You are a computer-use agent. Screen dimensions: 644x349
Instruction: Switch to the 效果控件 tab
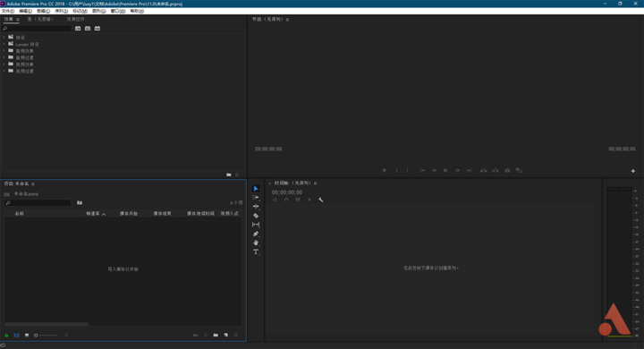[75, 20]
